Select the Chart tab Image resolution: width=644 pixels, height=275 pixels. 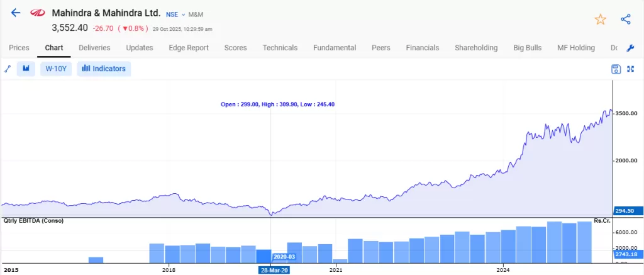point(54,48)
